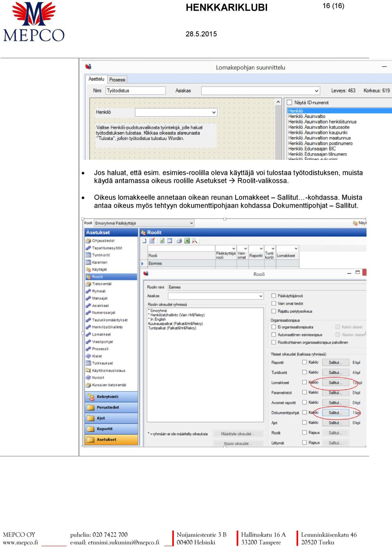Click the print icon in Roolit toolbar
The image size is (392, 547).
pos(179,241)
